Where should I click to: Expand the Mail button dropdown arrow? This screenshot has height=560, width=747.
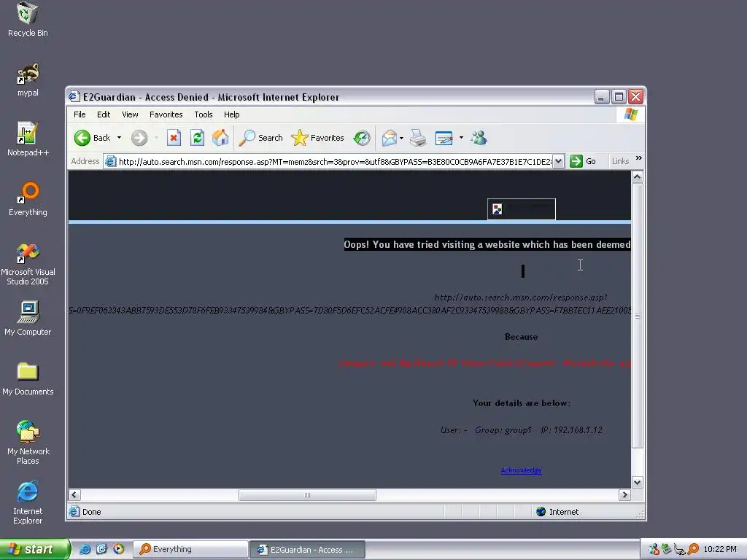click(x=402, y=138)
